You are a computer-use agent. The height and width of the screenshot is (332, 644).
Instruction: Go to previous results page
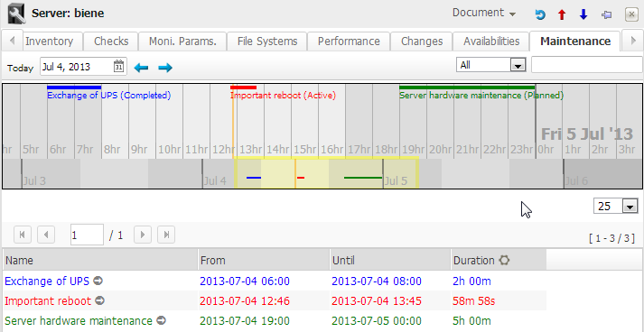tap(46, 235)
